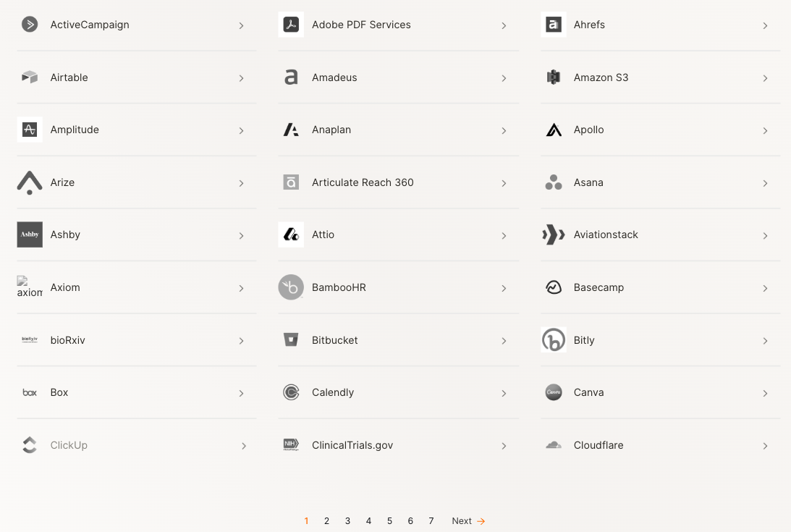Screen dimensions: 791x532
Task: Go to page 3
Action: coord(347,521)
